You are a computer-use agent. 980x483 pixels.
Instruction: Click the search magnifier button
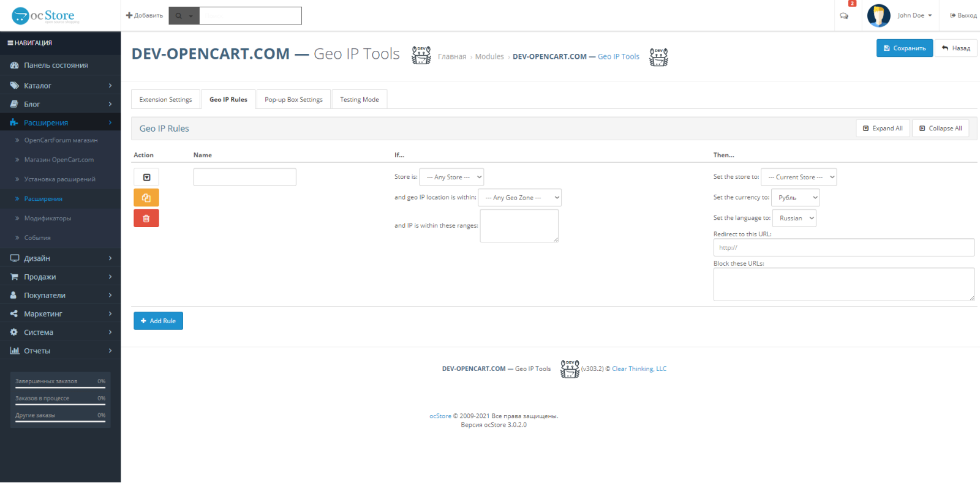(178, 16)
